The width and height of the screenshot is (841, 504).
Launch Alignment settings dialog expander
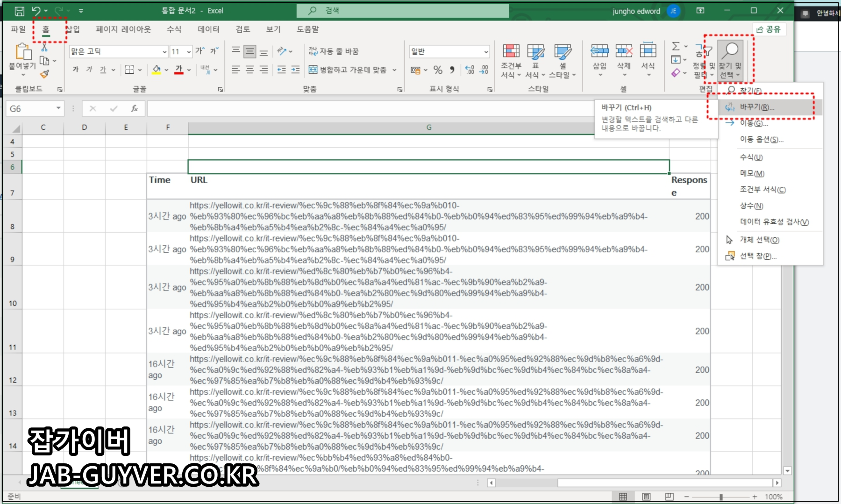tap(400, 89)
